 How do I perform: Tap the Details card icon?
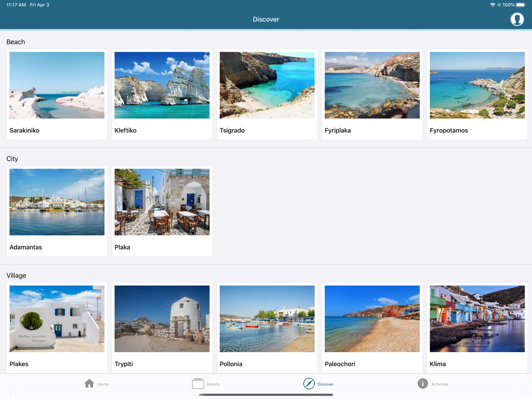pos(198,384)
